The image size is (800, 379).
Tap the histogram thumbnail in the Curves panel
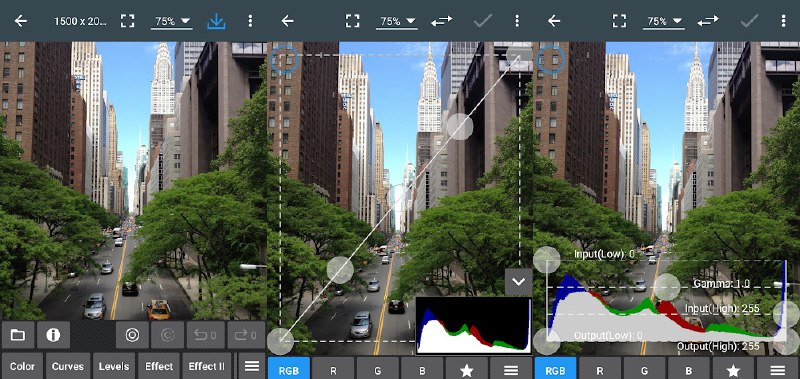pyautogui.click(x=474, y=325)
